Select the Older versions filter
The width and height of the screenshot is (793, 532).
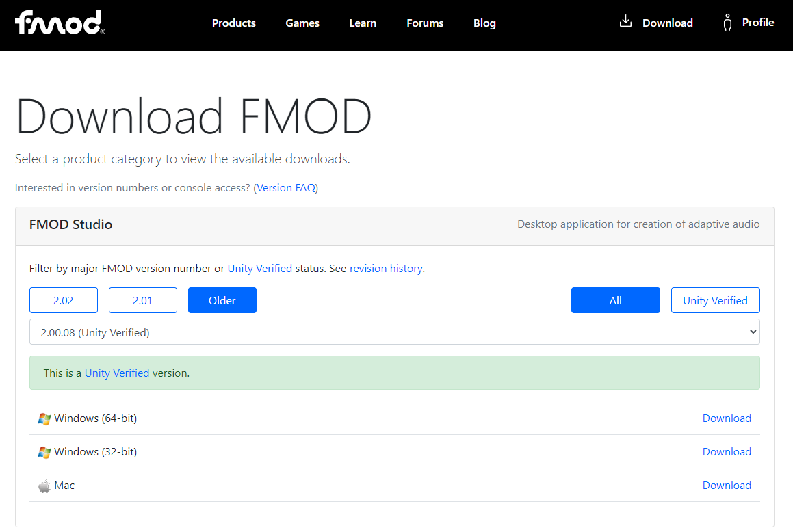(222, 300)
